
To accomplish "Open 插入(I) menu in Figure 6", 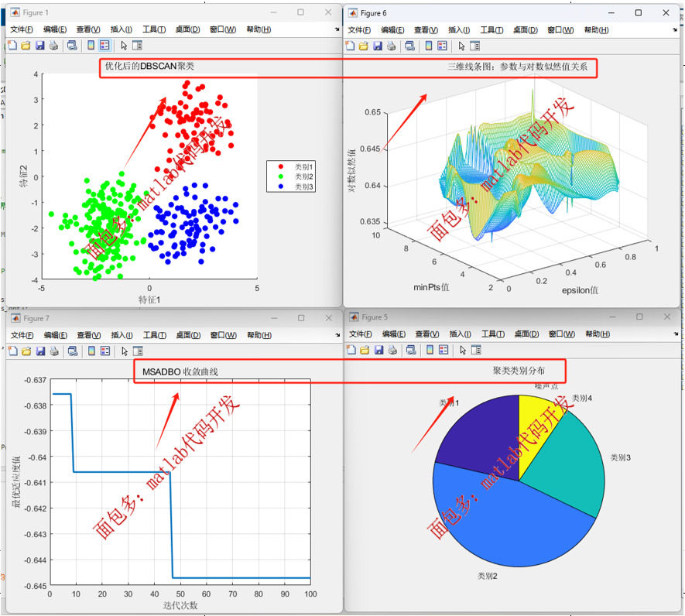I will click(459, 29).
